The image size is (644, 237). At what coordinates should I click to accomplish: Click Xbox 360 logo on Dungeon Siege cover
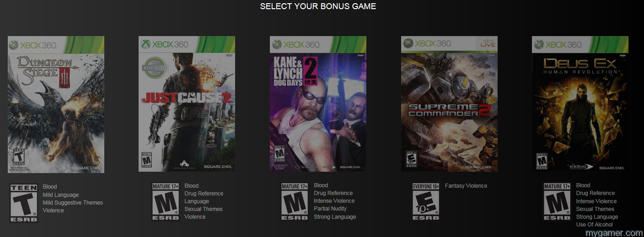tap(33, 45)
